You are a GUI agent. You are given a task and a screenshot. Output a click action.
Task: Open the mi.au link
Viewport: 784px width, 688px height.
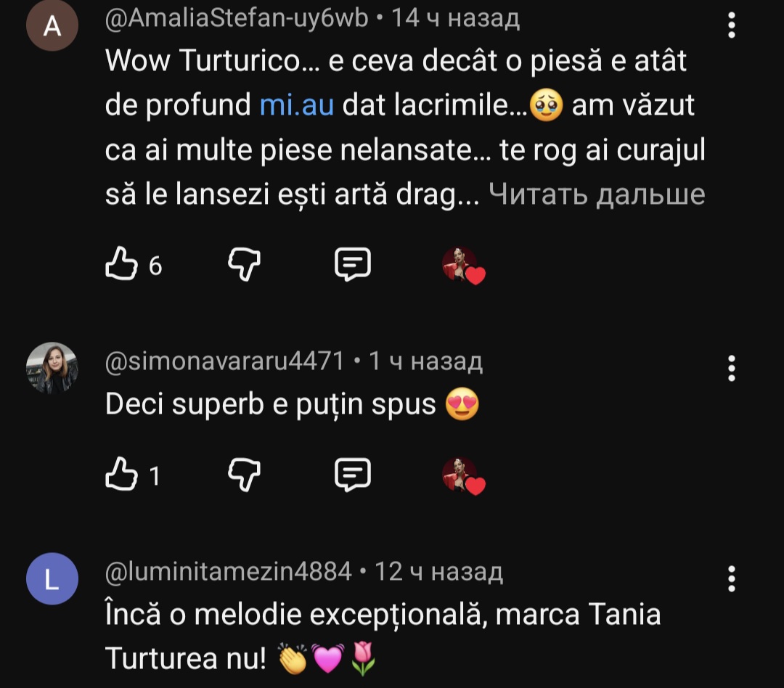[296, 106]
